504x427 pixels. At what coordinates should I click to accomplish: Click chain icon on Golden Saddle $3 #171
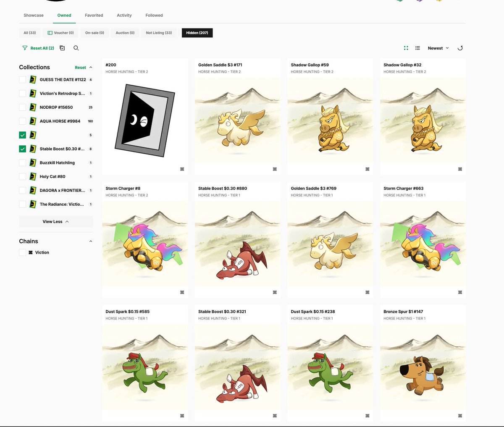(275, 169)
